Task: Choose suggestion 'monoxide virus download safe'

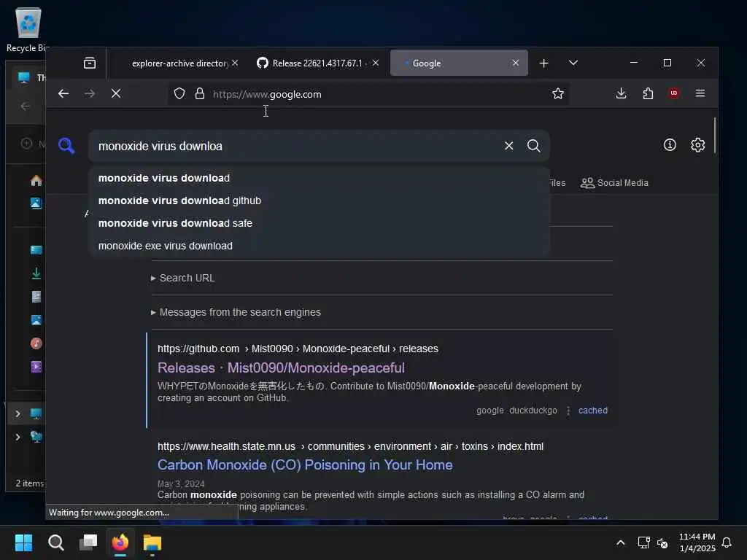Action: pyautogui.click(x=319, y=223)
